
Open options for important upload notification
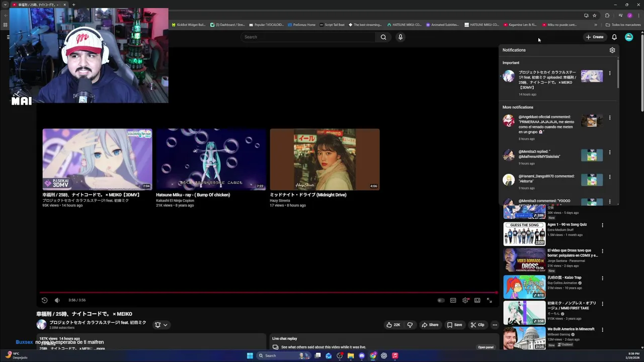coord(610,73)
